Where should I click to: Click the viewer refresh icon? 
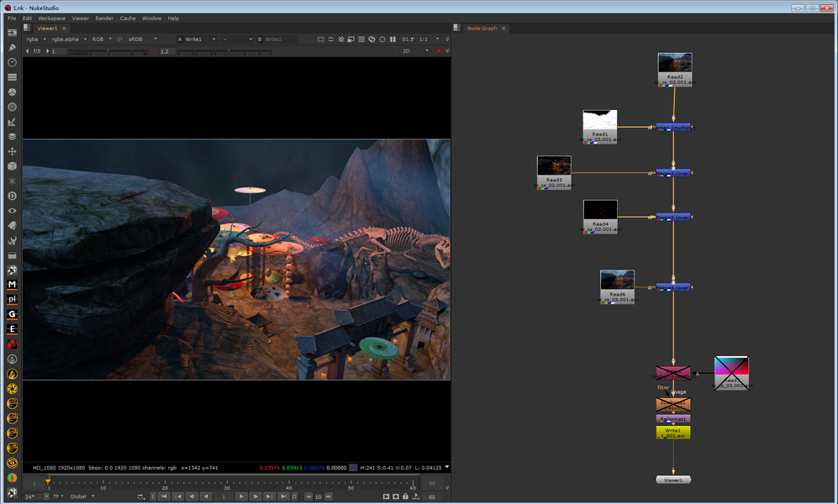(x=372, y=39)
